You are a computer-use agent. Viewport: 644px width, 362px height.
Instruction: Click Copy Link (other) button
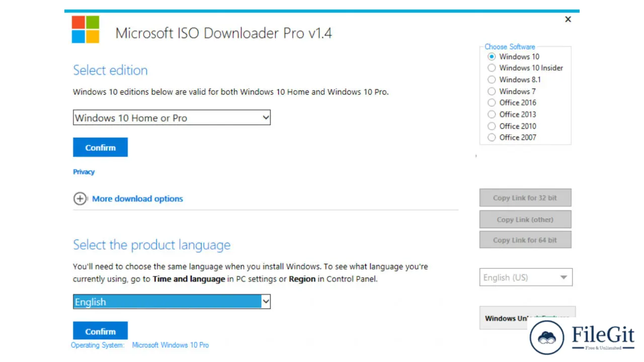(525, 219)
